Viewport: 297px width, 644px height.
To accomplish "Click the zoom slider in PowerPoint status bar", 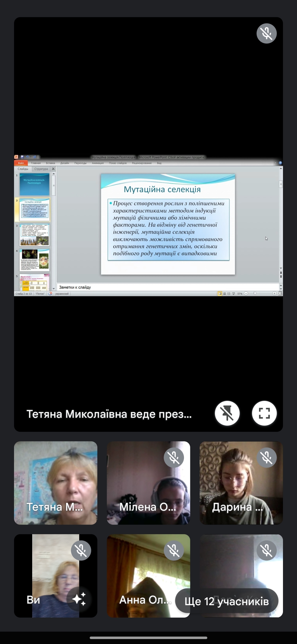I will [x=255, y=294].
